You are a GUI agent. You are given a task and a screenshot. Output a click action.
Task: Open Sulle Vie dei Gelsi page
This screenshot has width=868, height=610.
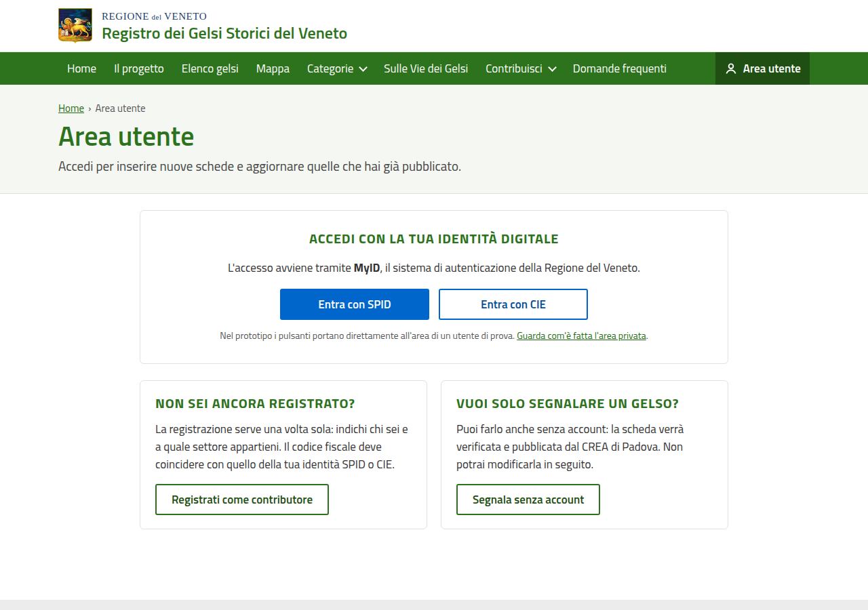pos(426,68)
